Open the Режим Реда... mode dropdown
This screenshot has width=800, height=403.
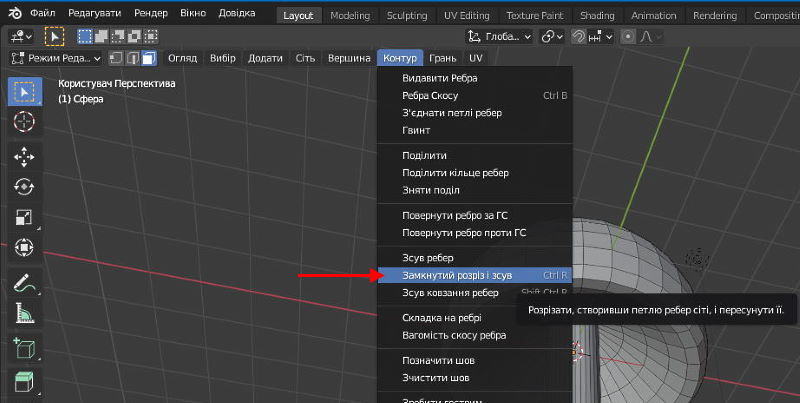click(56, 58)
